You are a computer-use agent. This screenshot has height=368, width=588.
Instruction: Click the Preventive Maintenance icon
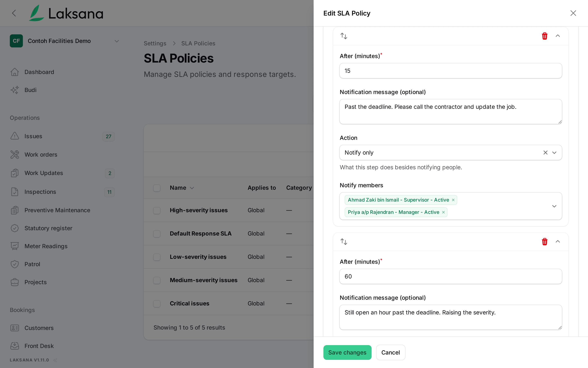coord(14,210)
